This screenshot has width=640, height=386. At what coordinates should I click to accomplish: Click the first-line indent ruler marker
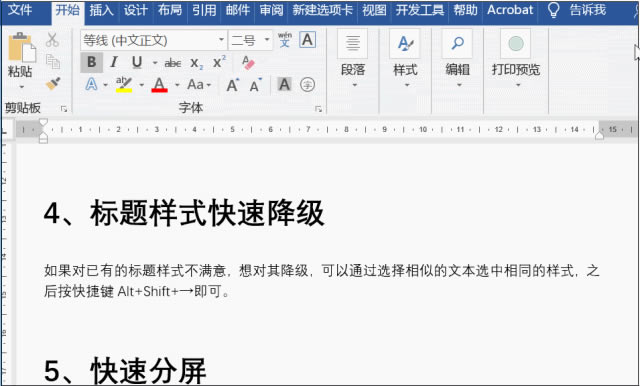pyautogui.click(x=43, y=122)
